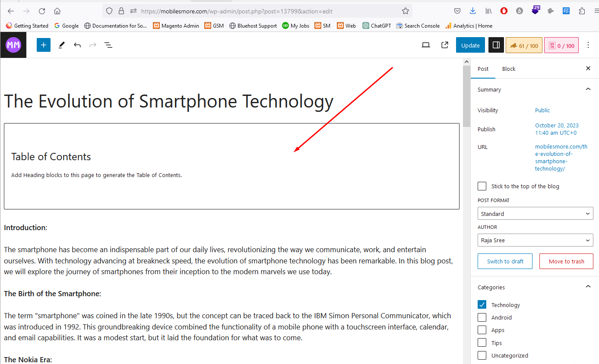The image size is (599, 364).
Task: Select the pencil Tools icon
Action: [x=62, y=45]
